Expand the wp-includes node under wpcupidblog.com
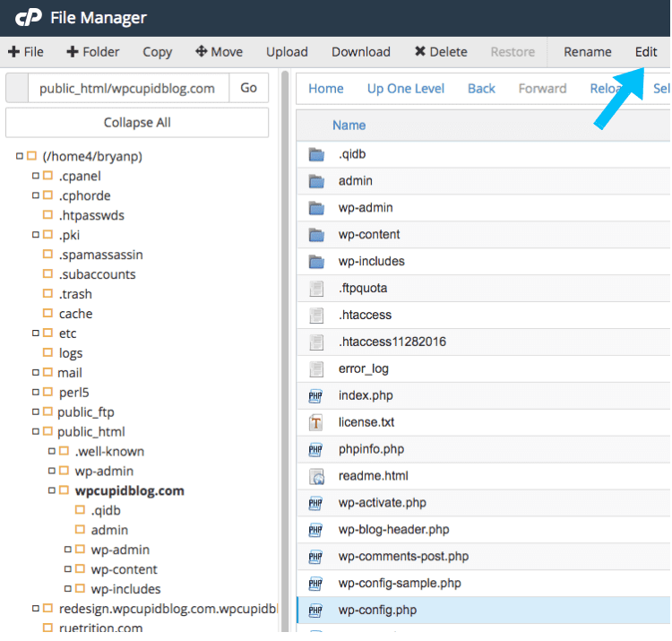This screenshot has width=672, height=641. pos(68,589)
